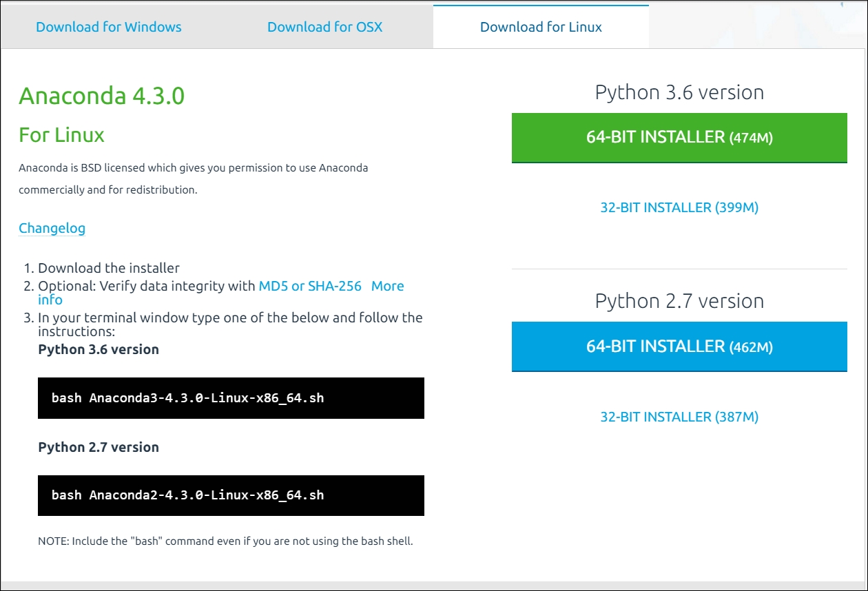Open the MD5 or SHA-256 link

coord(310,286)
